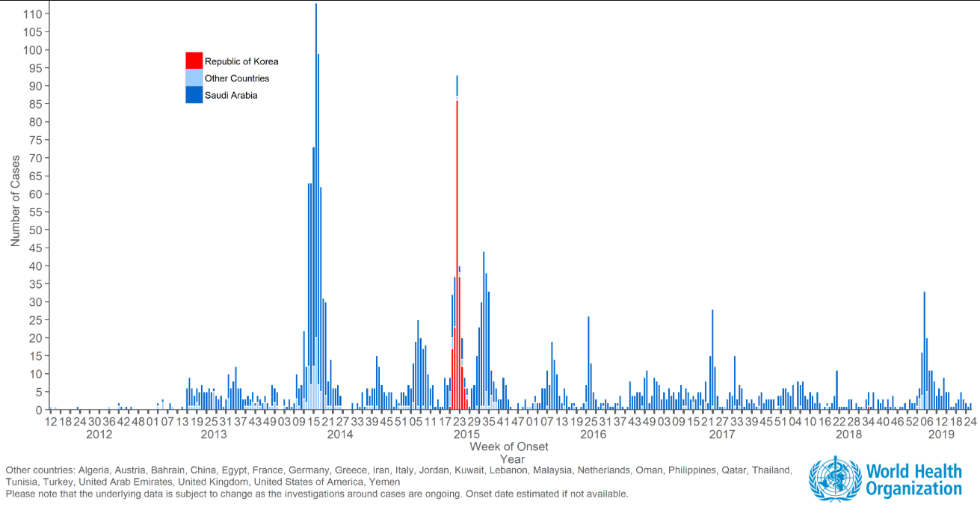This screenshot has height=522, width=980.
Task: Select the 2012 year label
Action: pos(99,432)
